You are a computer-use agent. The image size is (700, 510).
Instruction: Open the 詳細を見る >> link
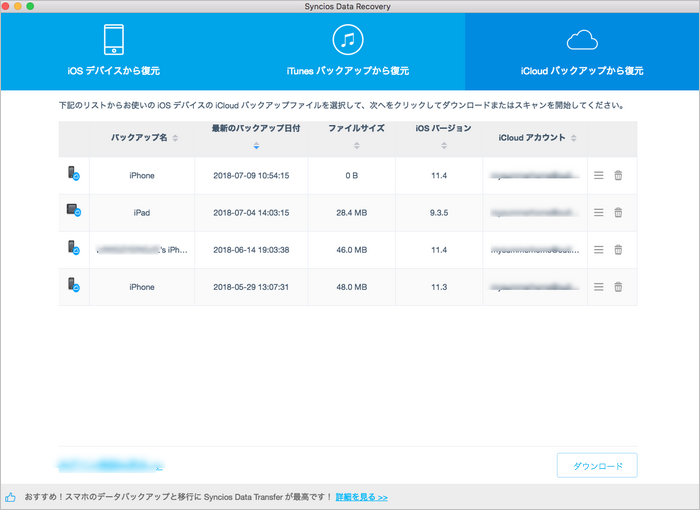[362, 497]
